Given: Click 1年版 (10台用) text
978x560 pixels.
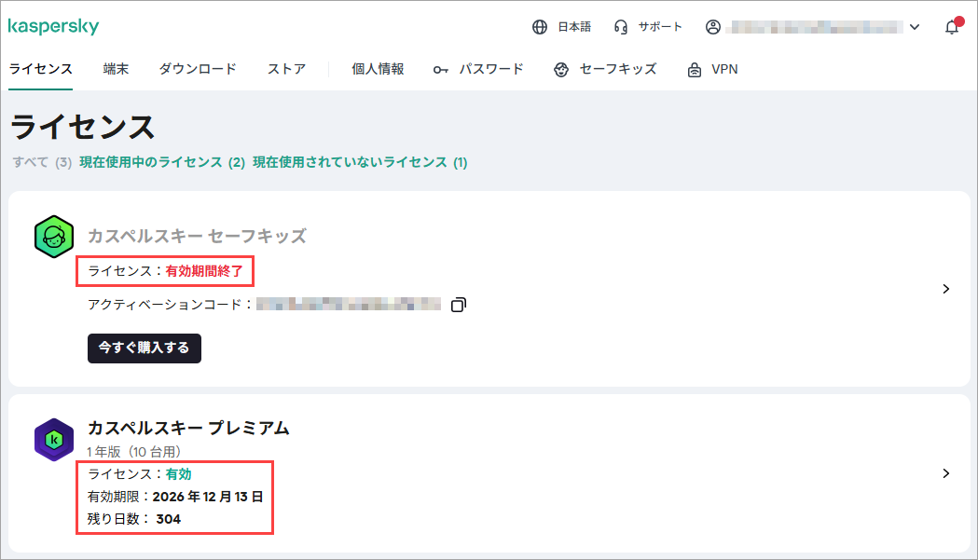Looking at the screenshot, I should pyautogui.click(x=133, y=452).
